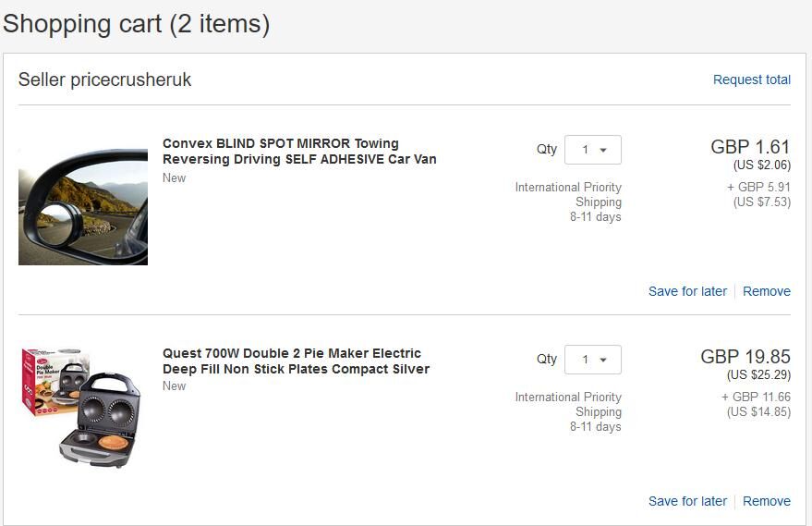Click the New condition label under pie maker
Viewport: 812px width, 526px height.
pyautogui.click(x=175, y=386)
